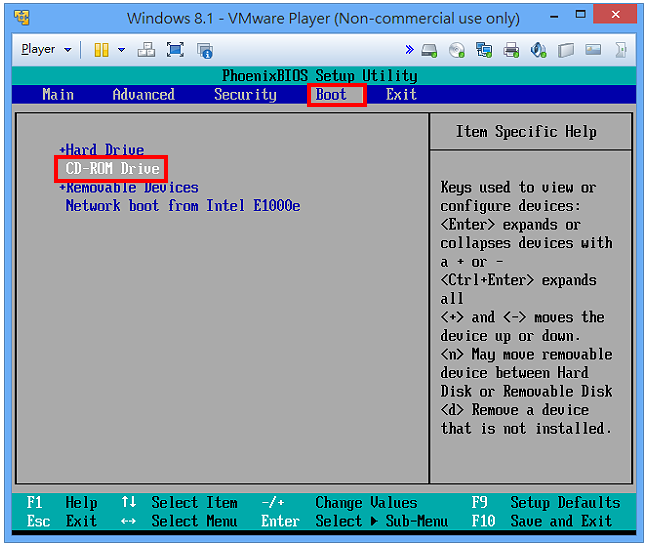Click the display card device icon

pyautogui.click(x=593, y=50)
